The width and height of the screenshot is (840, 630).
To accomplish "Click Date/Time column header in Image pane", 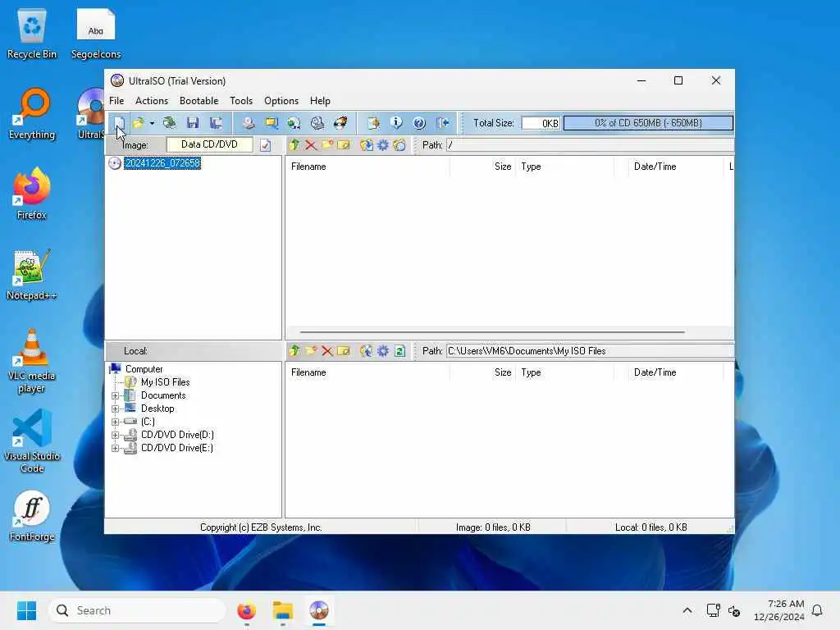I will [675, 167].
